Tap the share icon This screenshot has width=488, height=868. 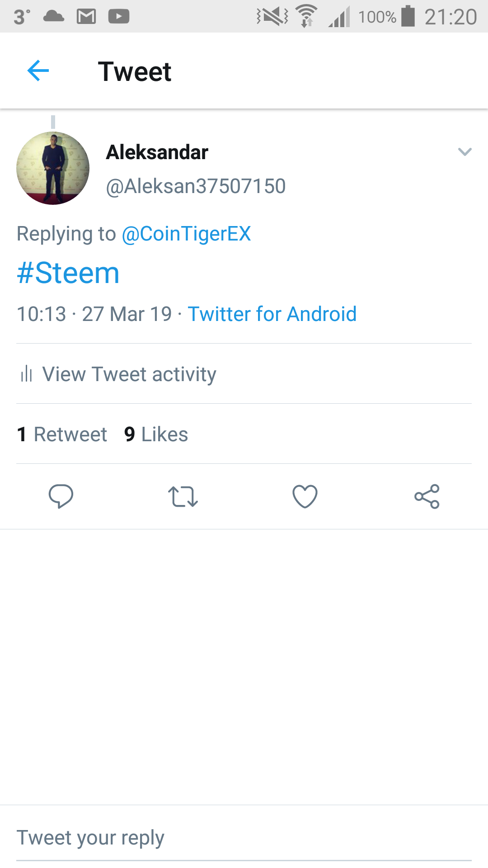click(x=427, y=496)
